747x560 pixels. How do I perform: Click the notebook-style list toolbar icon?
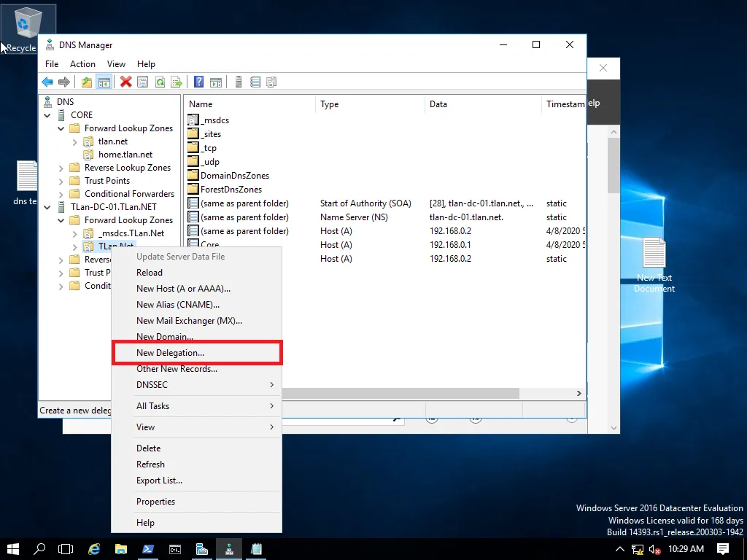click(x=255, y=82)
